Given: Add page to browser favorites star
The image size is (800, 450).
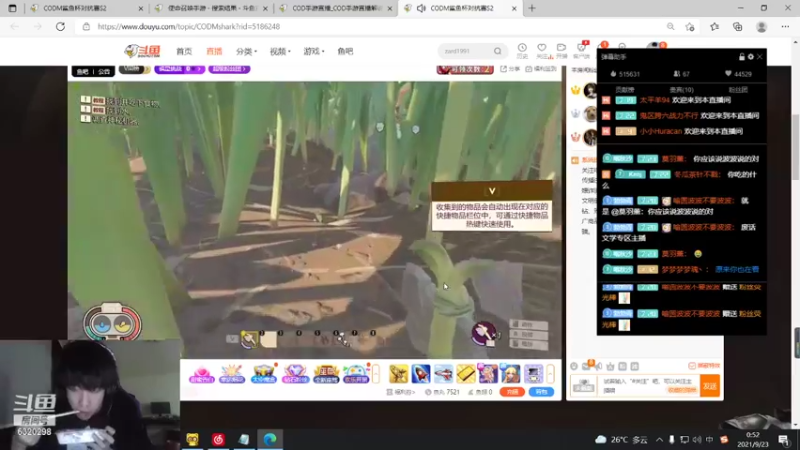Looking at the screenshot, I should tap(690, 27).
